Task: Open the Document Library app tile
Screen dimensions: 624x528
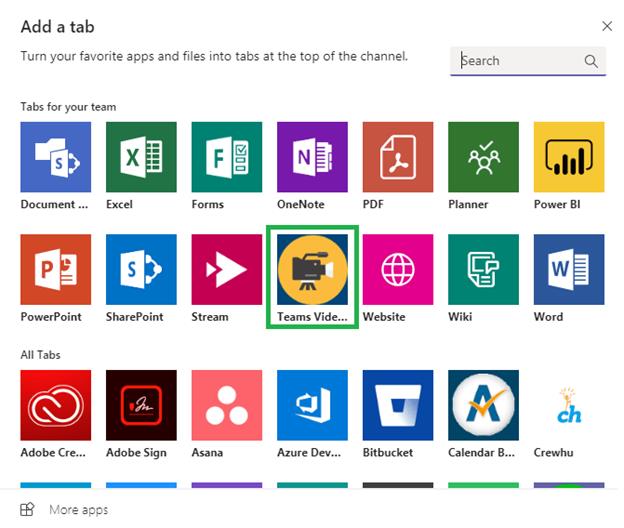Action: [56, 157]
